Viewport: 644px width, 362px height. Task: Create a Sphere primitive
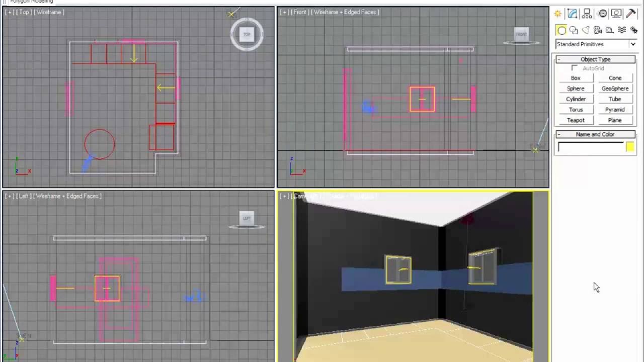576,88
